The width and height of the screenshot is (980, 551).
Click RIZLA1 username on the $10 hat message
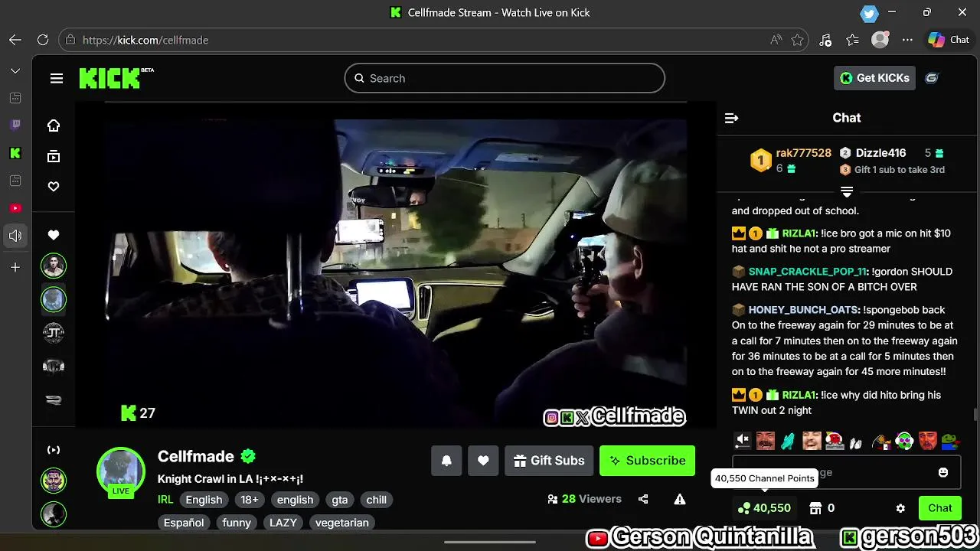pos(799,233)
